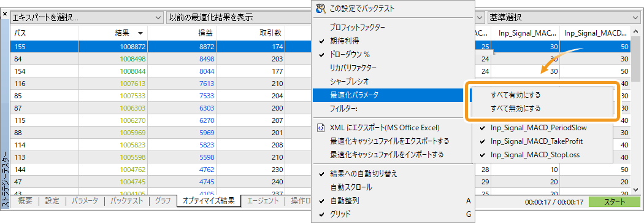Toggle ドローダウン % column check
Screen dimensions: 644x223
(x=321, y=54)
